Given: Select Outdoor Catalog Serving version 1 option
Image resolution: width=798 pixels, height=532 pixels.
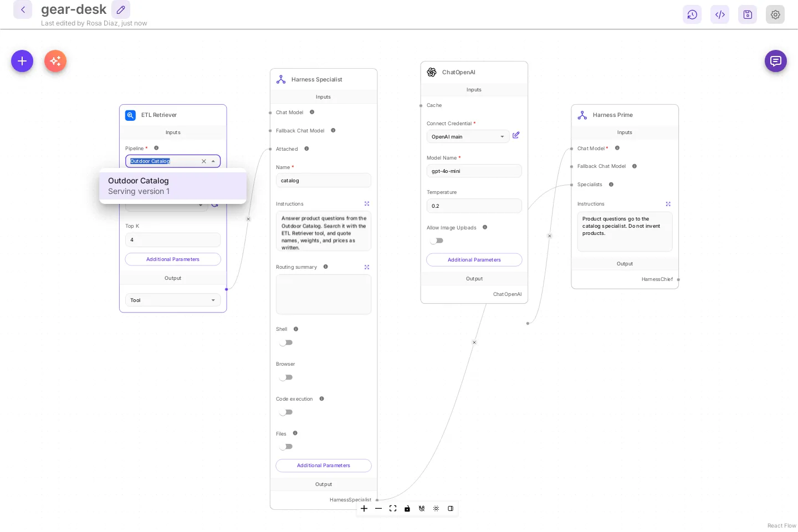Looking at the screenshot, I should click(173, 186).
